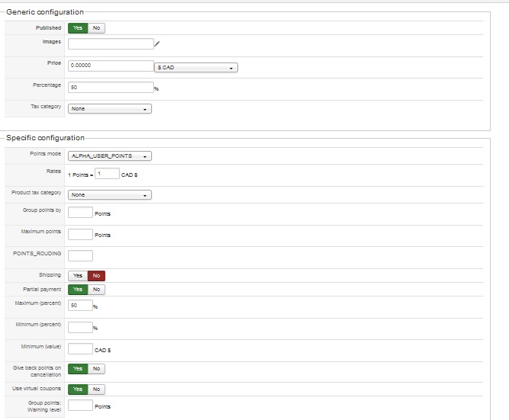Click the Rates points value field
This screenshot has height=420, width=509.
pos(108,174)
